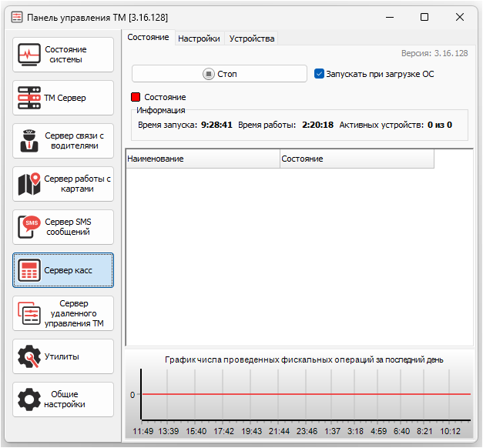Screen dimensions: 483x448
Task: Open the map server pin icon
Action: tap(29, 184)
